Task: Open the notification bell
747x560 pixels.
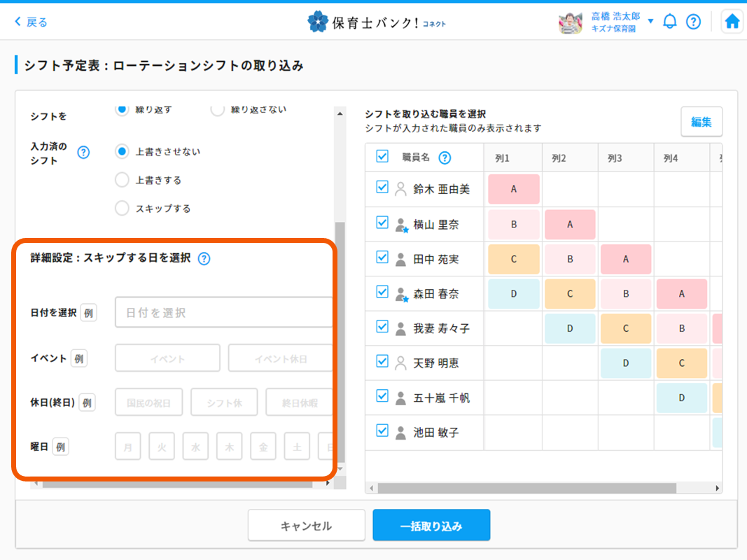Action: [670, 22]
